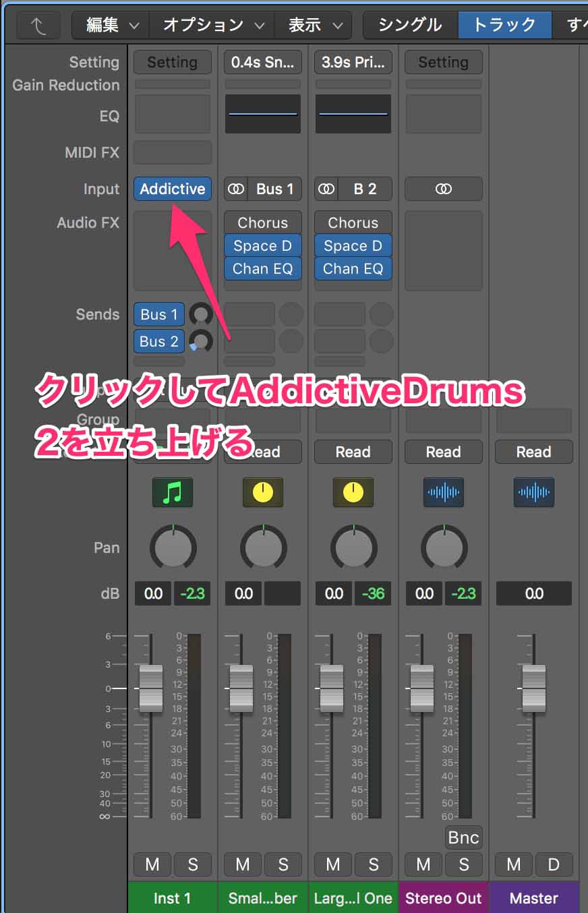The image size is (588, 913).
Task: Click the Smal...ber volume fader
Action: pos(241,688)
